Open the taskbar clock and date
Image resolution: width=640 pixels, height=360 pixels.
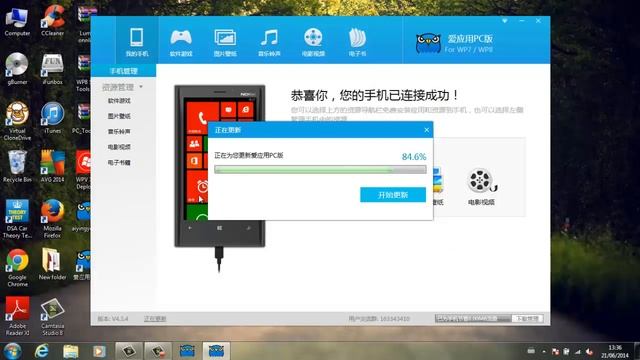tap(615, 351)
